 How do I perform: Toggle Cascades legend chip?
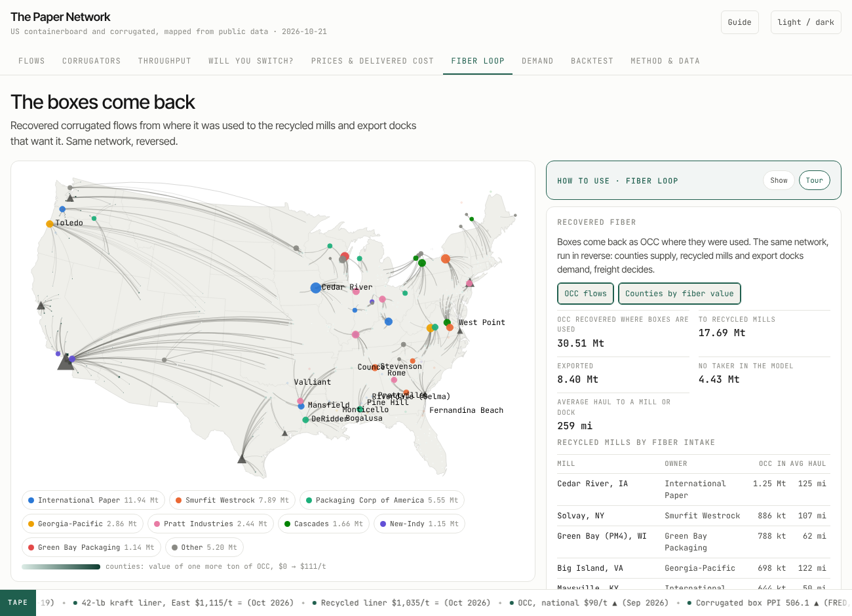[x=324, y=524]
